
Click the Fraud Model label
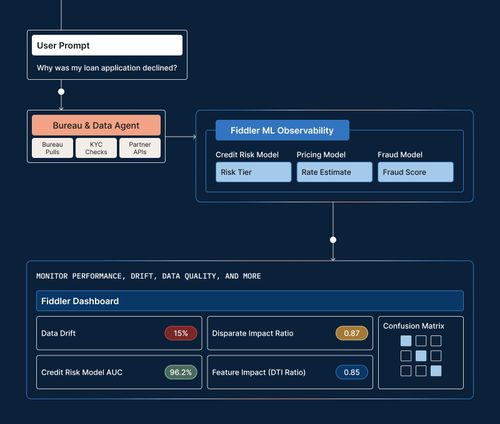pyautogui.click(x=400, y=155)
